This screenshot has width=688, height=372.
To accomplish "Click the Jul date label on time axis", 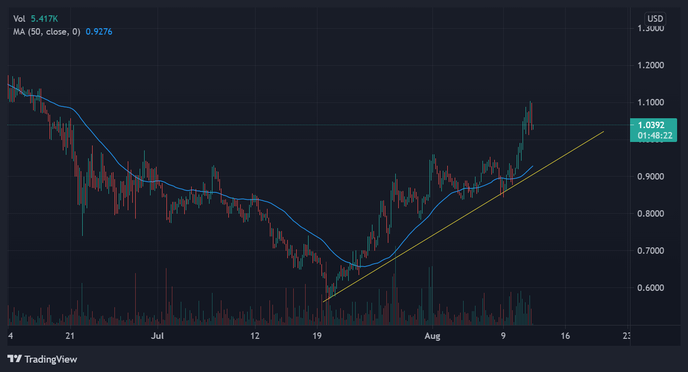I will pyautogui.click(x=157, y=336).
